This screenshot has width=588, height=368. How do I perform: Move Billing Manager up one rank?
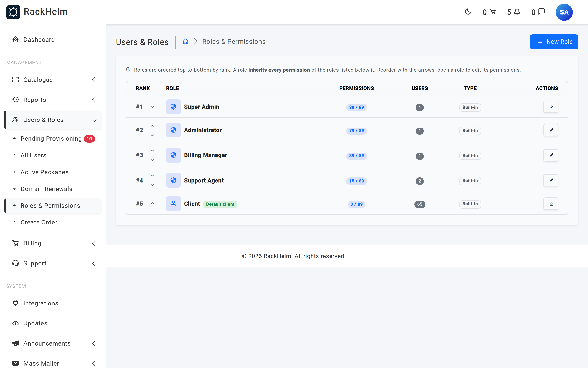152,151
